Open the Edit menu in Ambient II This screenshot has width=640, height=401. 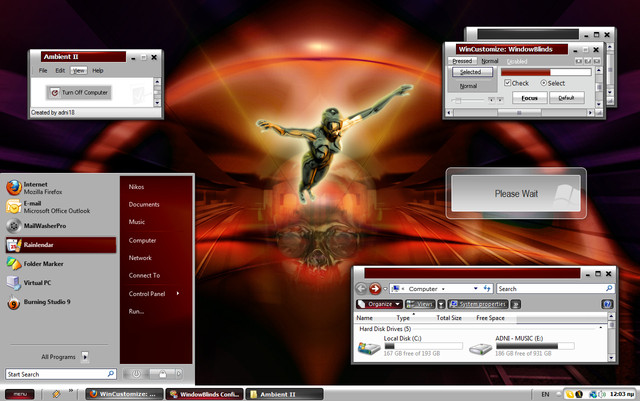pos(60,71)
